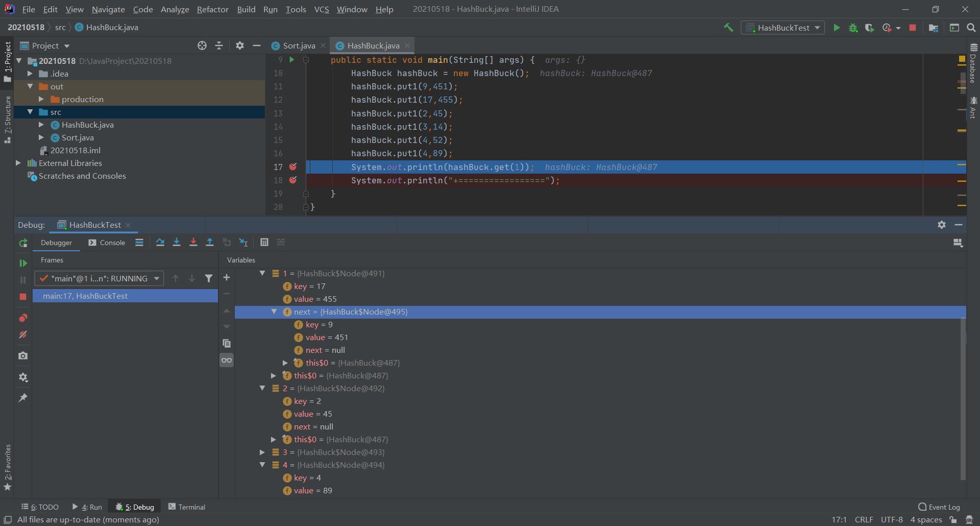980x526 pixels.
Task: Open the Navigate menu
Action: (108, 9)
